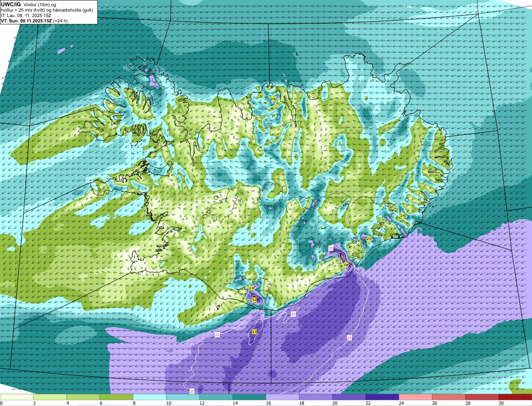Image resolution: width=532 pixels, height=406 pixels.
Task: Click the yellow gust label 25 in southeast
Action: click(369, 239)
